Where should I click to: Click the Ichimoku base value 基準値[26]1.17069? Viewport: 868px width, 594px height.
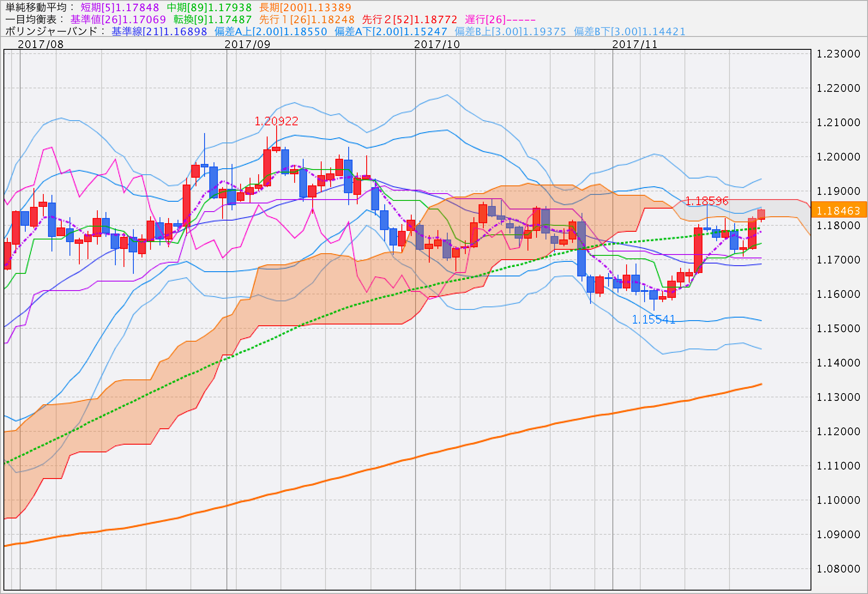(118, 19)
